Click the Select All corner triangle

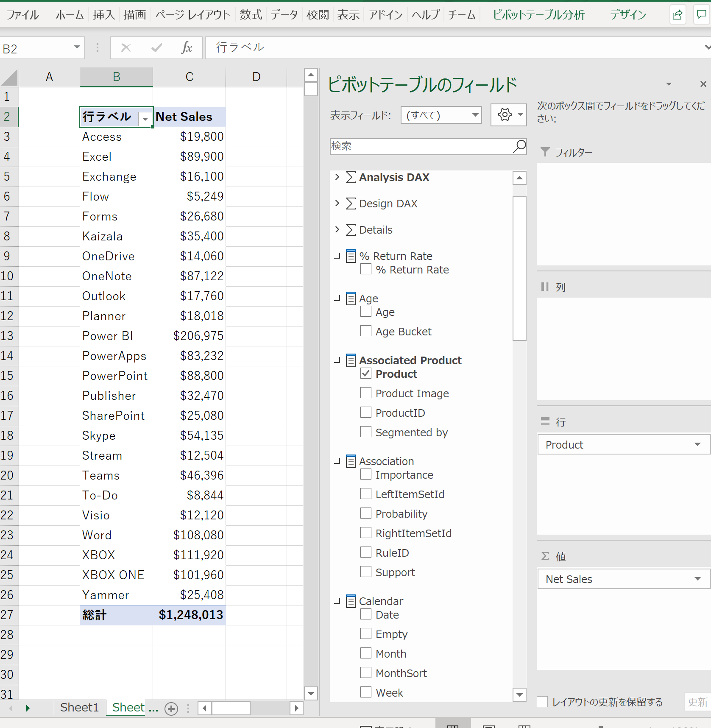(9, 77)
